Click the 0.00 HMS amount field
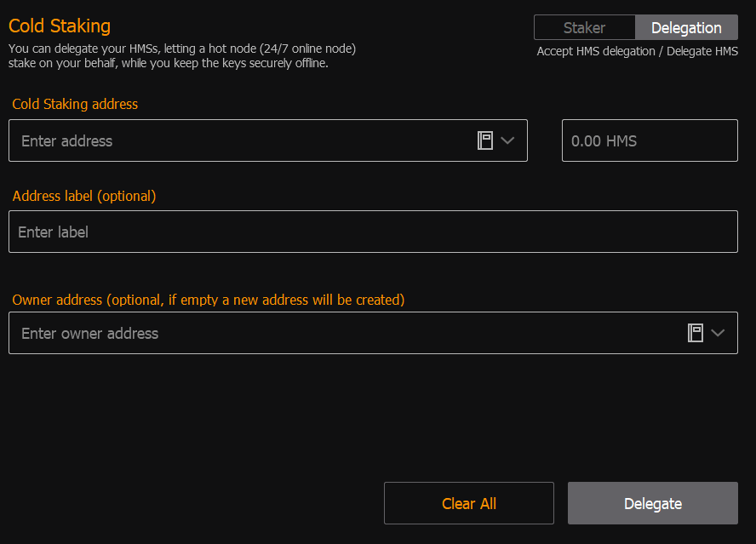This screenshot has width=756, height=544. [650, 140]
